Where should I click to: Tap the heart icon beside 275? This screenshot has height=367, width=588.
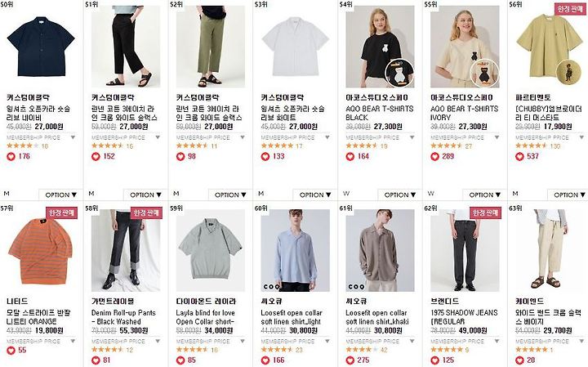pyautogui.click(x=350, y=360)
